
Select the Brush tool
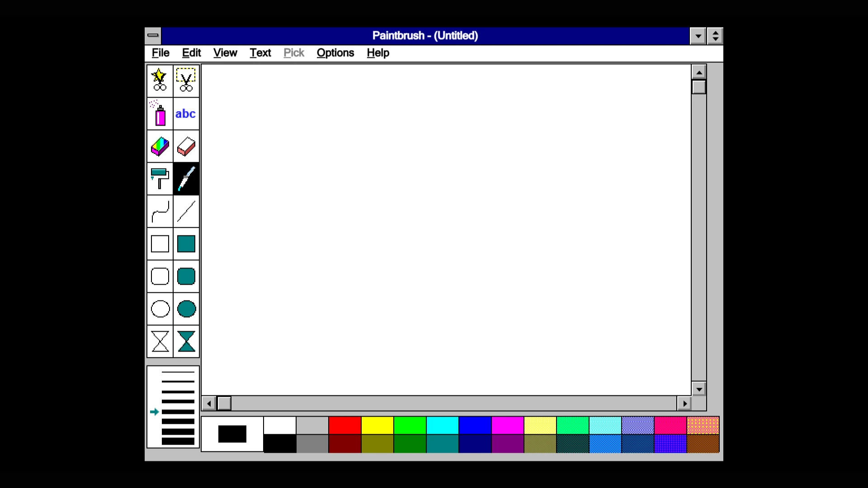point(186,178)
